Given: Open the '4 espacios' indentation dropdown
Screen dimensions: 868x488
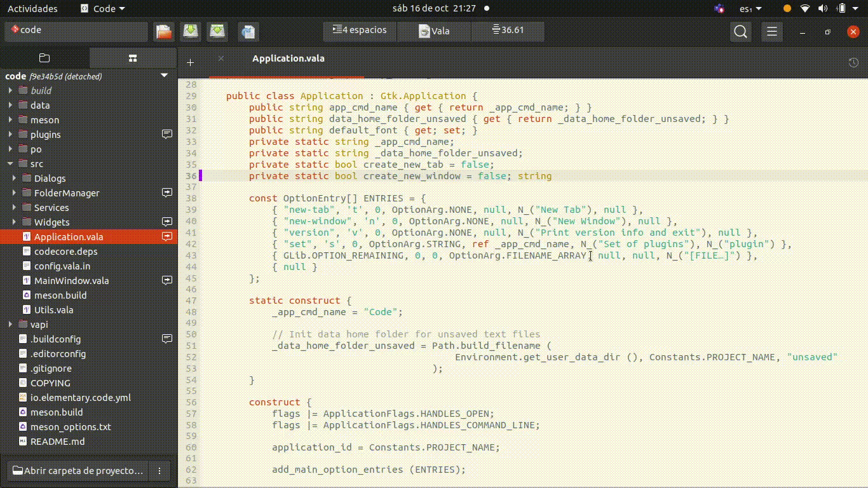Looking at the screenshot, I should coord(360,30).
